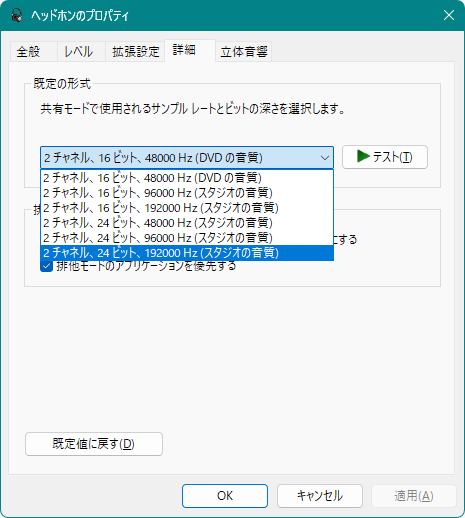Collapse the default format combo box

(x=187, y=157)
